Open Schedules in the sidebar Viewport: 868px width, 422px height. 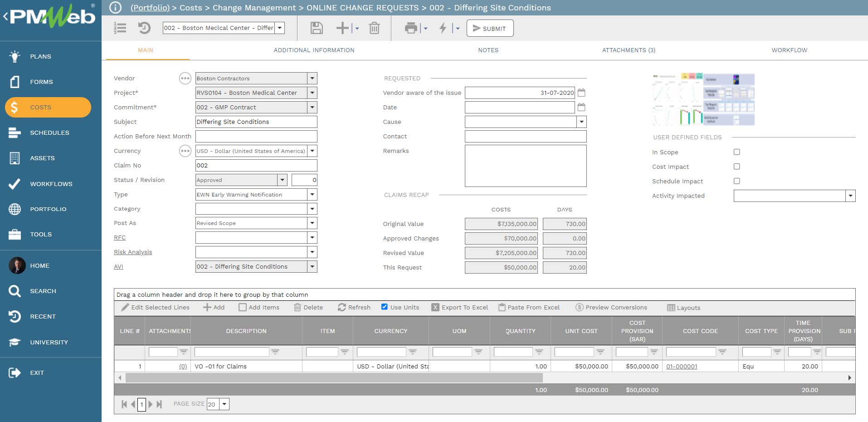[x=49, y=132]
